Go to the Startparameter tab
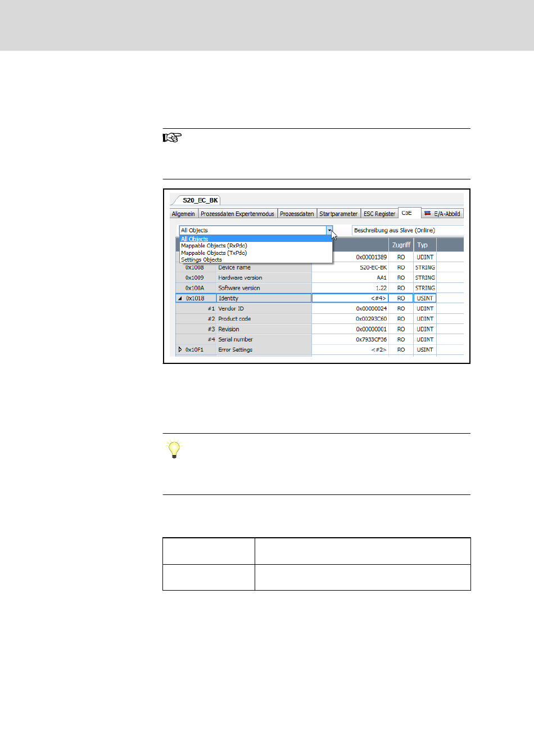This screenshot has width=534, height=756. click(338, 214)
